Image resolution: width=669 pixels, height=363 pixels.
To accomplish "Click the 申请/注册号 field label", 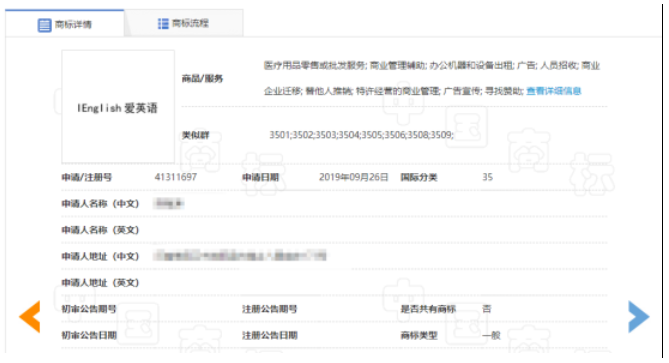I will (87, 177).
